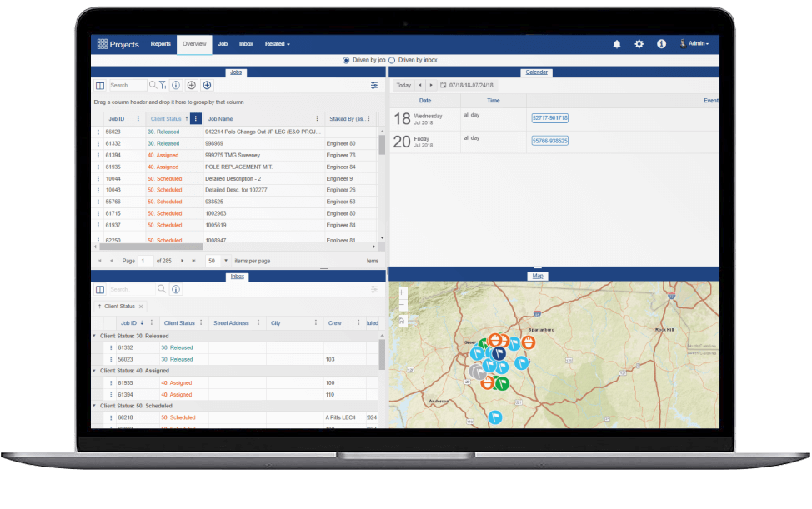812x509 pixels.
Task: Open settings via the gear icon
Action: click(x=639, y=44)
